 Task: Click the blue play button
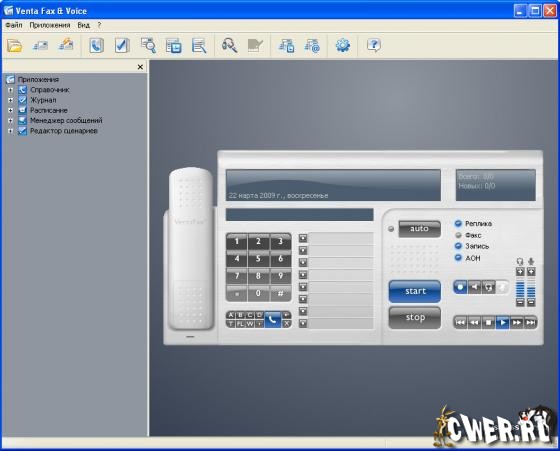pyautogui.click(x=502, y=322)
